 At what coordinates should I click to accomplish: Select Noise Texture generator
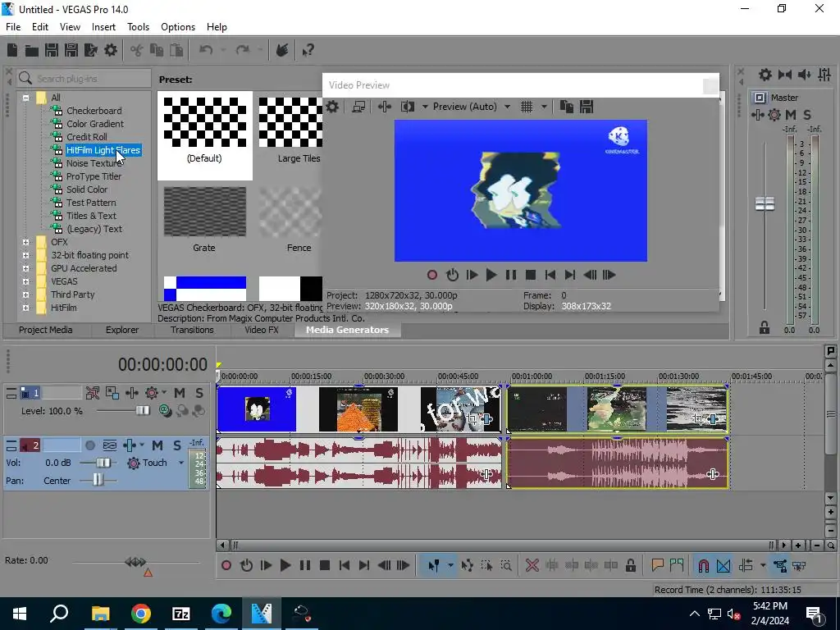click(94, 163)
